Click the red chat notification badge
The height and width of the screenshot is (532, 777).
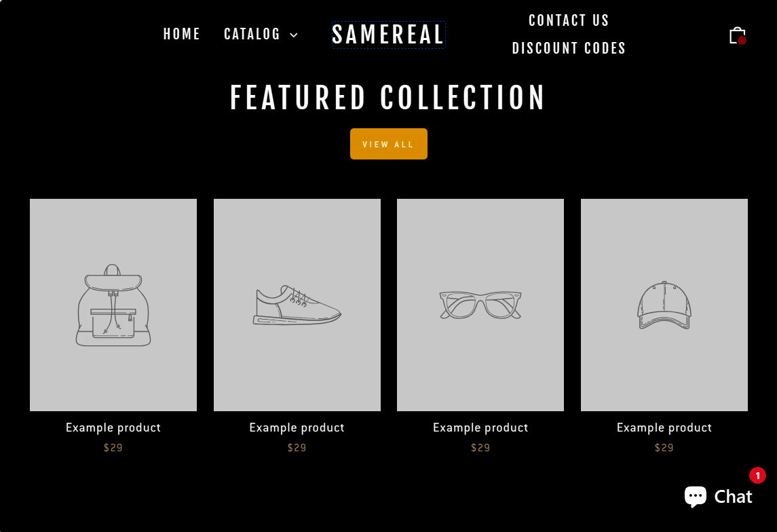pyautogui.click(x=757, y=476)
